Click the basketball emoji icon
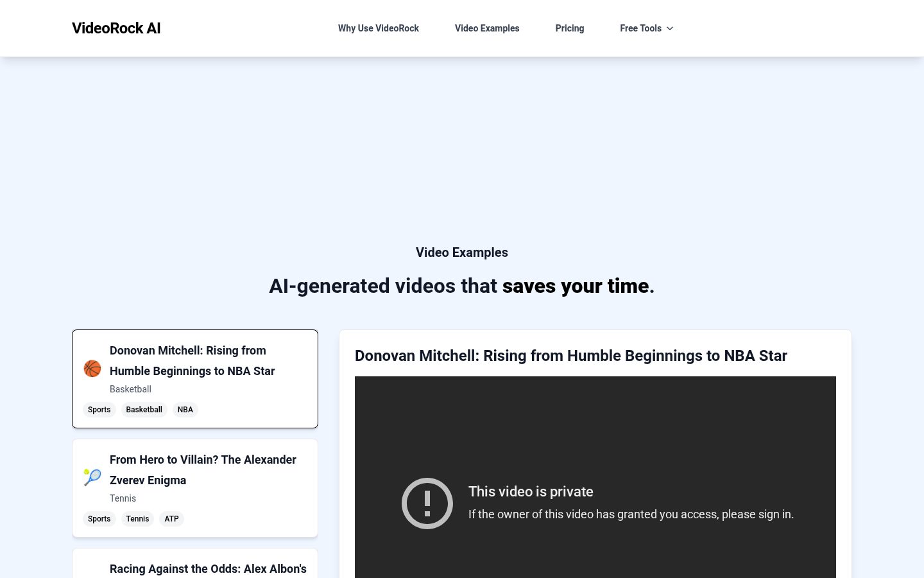Image resolution: width=924 pixels, height=578 pixels. (92, 369)
